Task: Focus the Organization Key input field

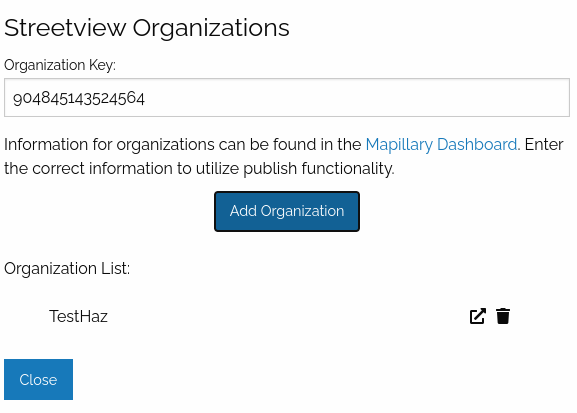Action: pyautogui.click(x=287, y=98)
